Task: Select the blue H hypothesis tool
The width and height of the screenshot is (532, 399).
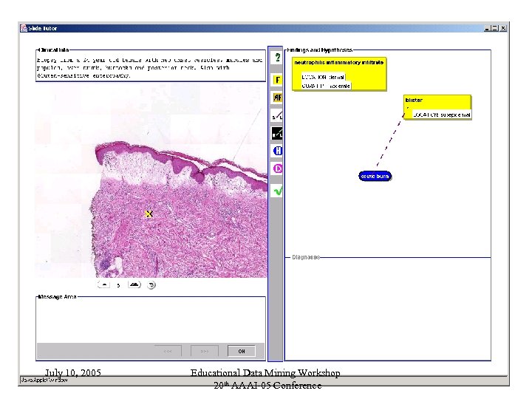Action: click(x=278, y=151)
